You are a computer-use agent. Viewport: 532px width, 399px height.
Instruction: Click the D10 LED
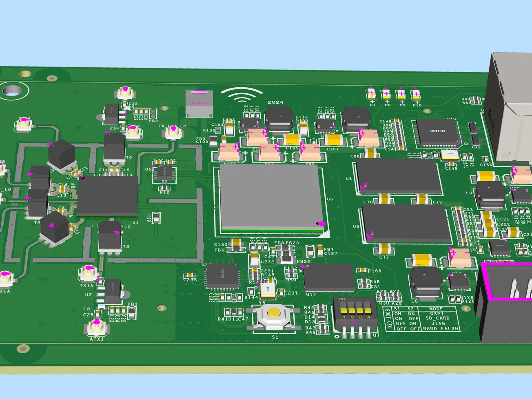(x=416, y=95)
